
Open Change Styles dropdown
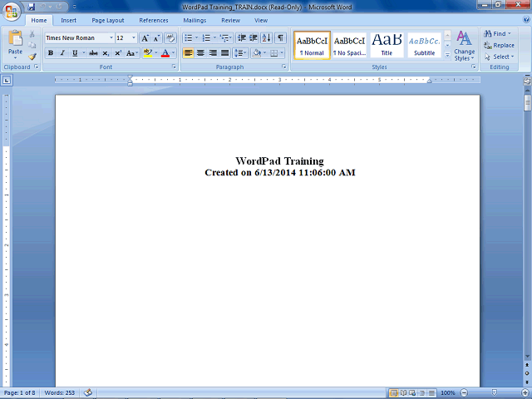click(464, 47)
